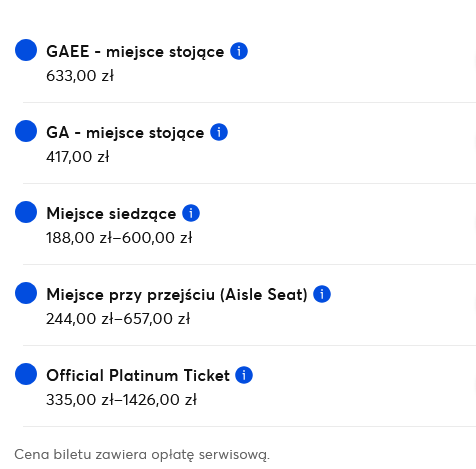
Task: Select blue circle for GA standing ticket
Action: (x=26, y=131)
